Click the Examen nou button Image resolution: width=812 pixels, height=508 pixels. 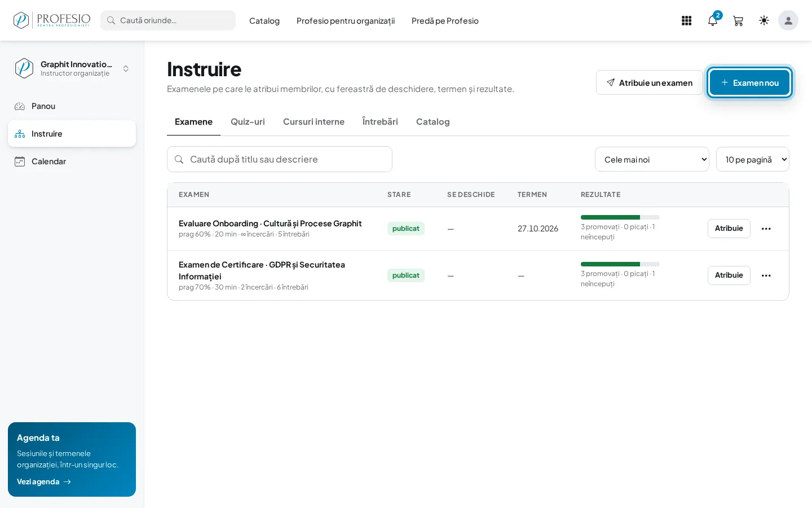pyautogui.click(x=749, y=82)
